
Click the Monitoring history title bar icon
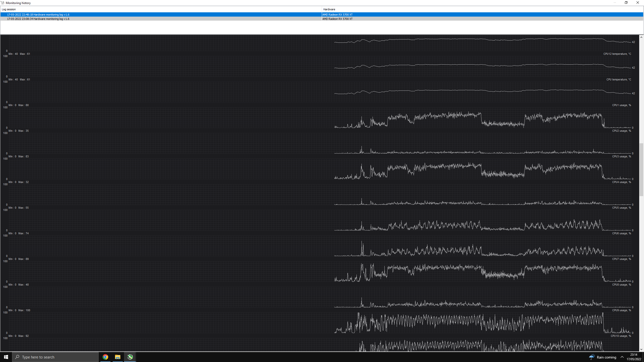point(3,3)
